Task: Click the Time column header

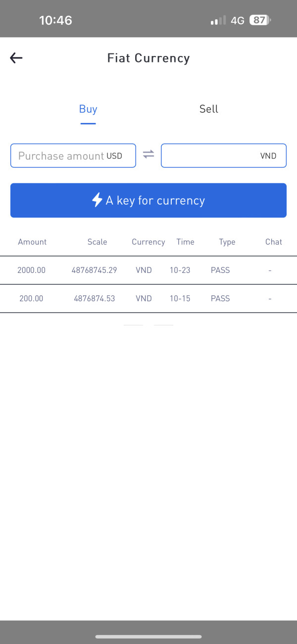Action: tap(185, 242)
